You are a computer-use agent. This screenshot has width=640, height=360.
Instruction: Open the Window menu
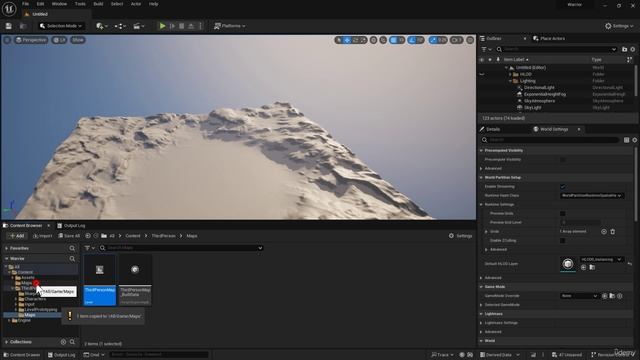coord(59,4)
